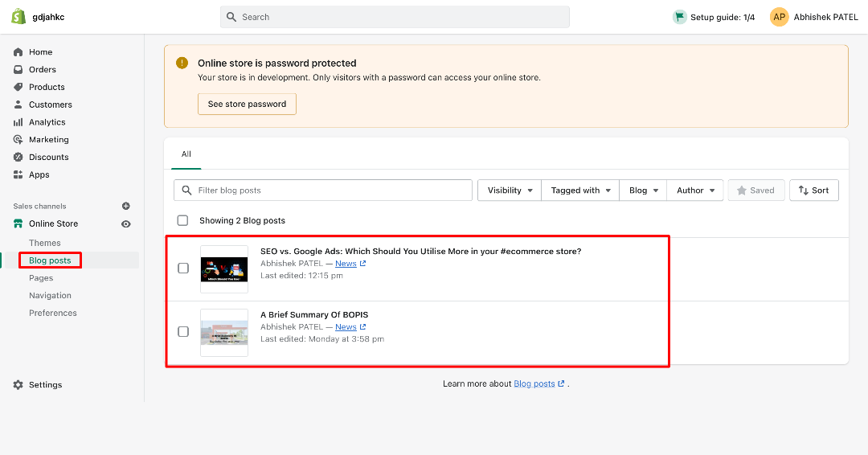Click the Setup guide flag icon

point(679,17)
